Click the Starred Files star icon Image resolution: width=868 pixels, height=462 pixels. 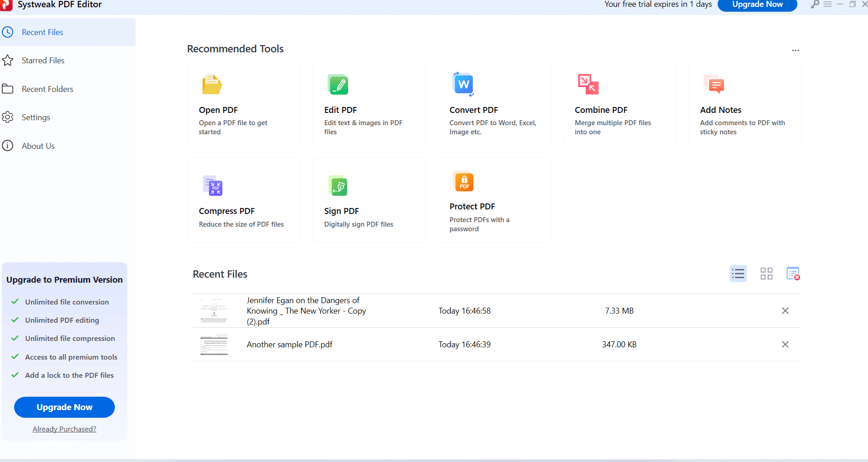click(8, 61)
